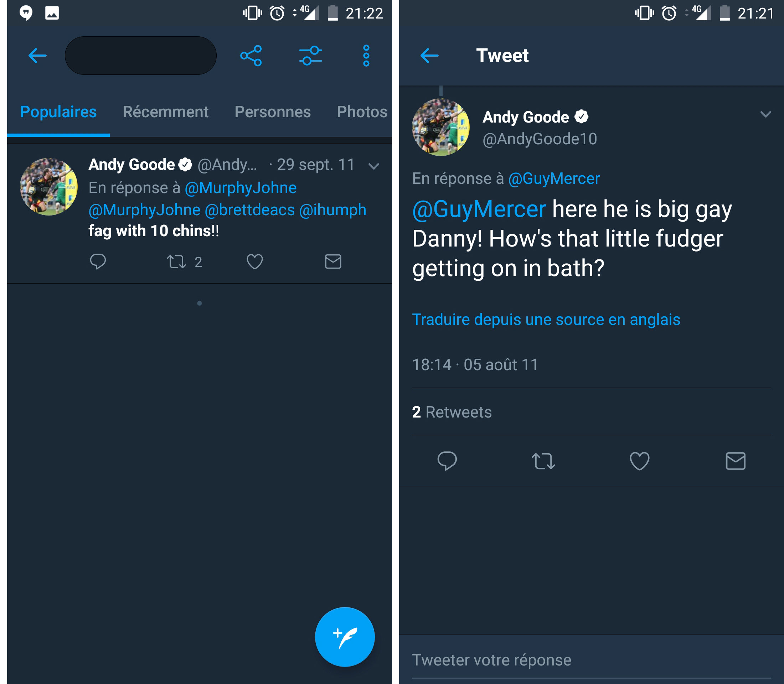Open the three-dot overflow menu
Viewport: 784px width, 684px height.
coord(366,56)
